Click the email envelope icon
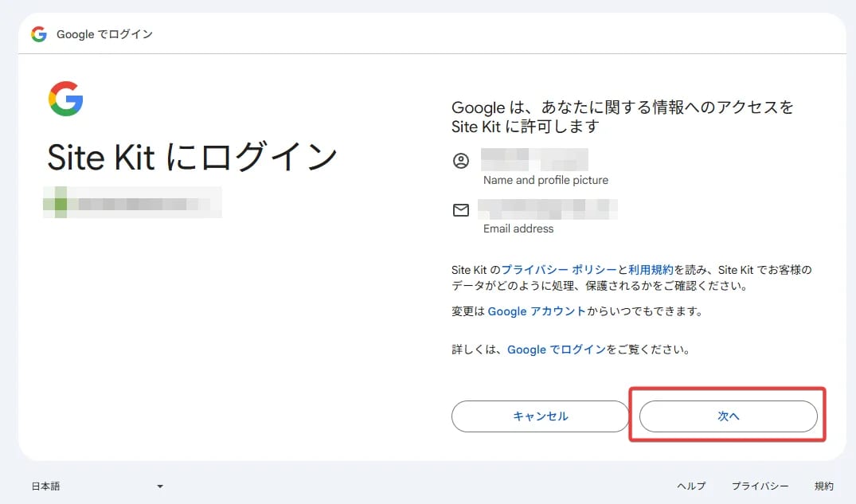 tap(460, 210)
